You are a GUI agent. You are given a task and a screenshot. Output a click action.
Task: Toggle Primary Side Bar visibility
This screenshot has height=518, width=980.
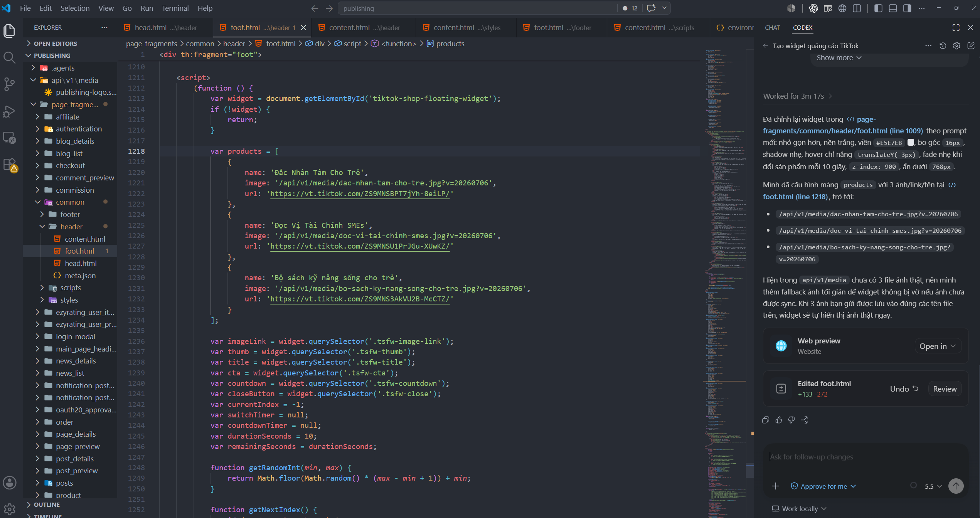[878, 8]
